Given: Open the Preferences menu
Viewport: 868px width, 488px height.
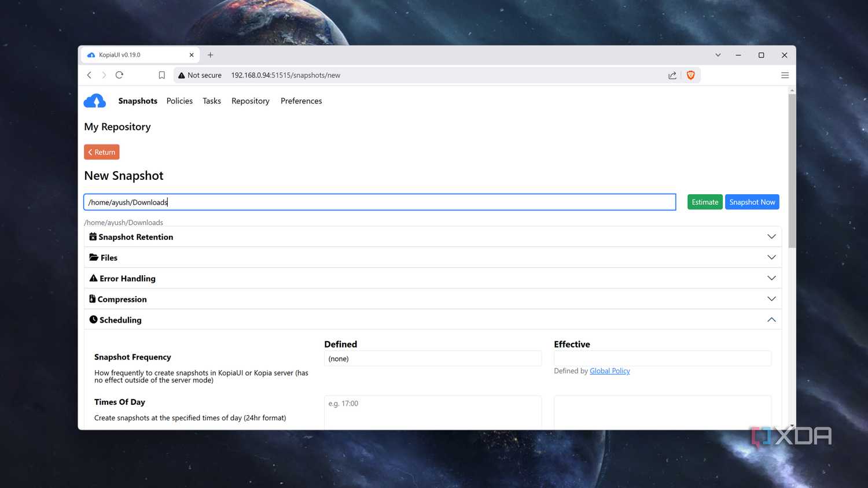Looking at the screenshot, I should [301, 101].
